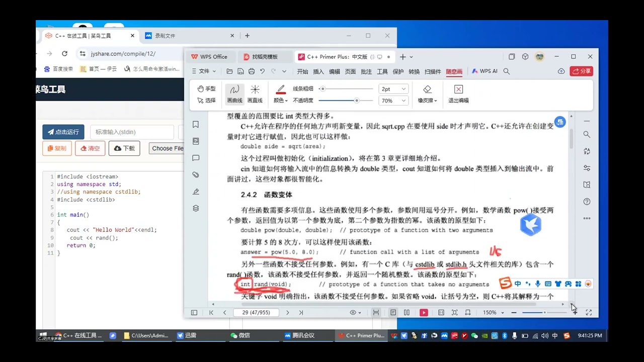
Task: Switch to the 扫描件 ribbon tab
Action: 433,71
